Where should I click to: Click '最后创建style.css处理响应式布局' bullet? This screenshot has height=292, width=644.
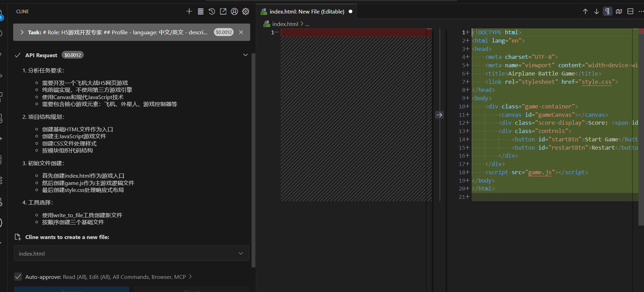(83, 190)
